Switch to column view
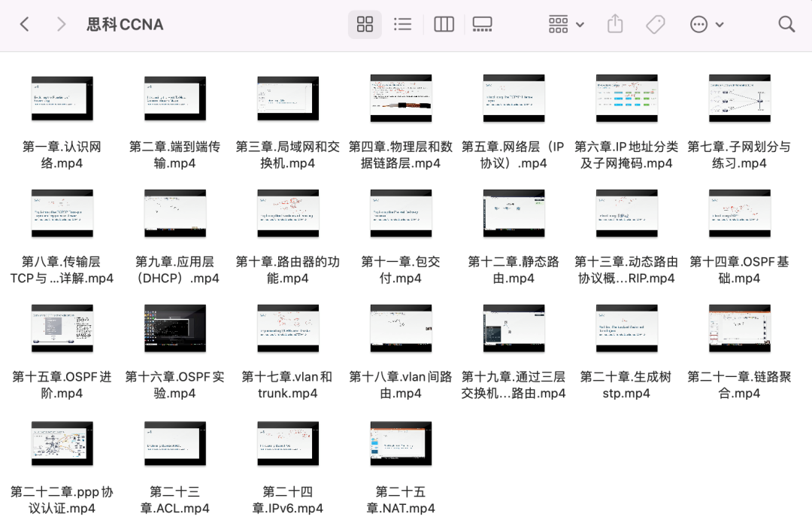 click(x=444, y=24)
